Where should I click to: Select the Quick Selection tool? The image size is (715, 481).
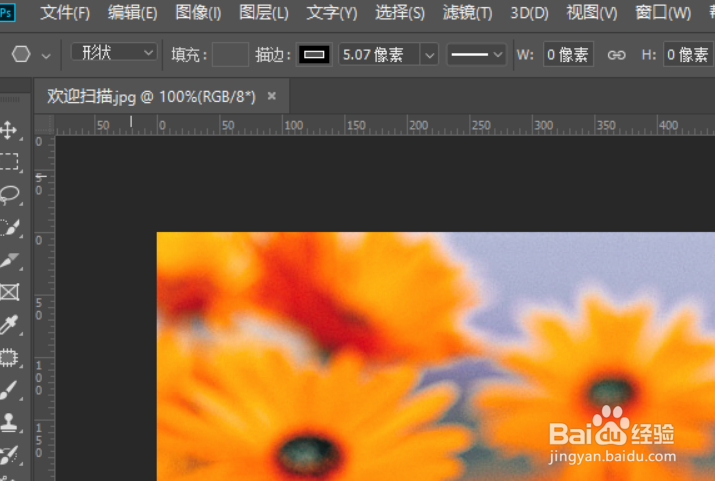coord(9,227)
